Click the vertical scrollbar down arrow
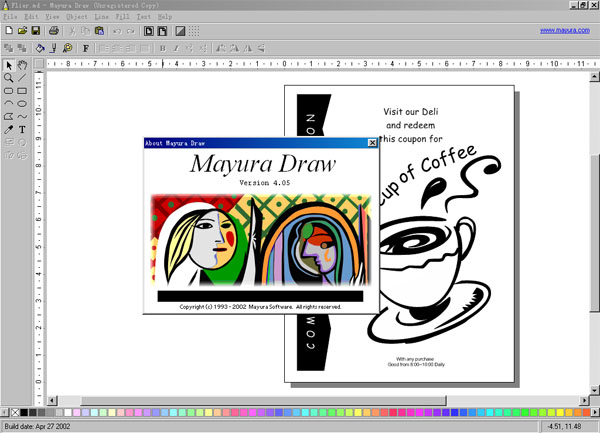 point(594,391)
